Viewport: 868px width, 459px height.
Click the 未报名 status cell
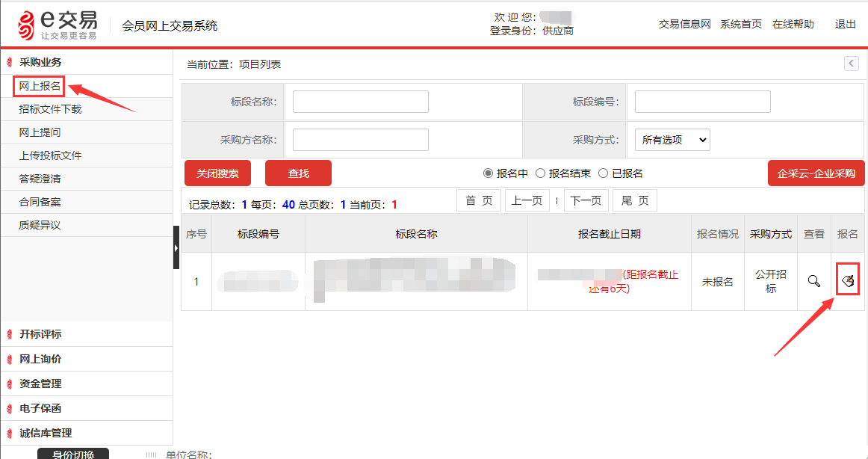717,282
